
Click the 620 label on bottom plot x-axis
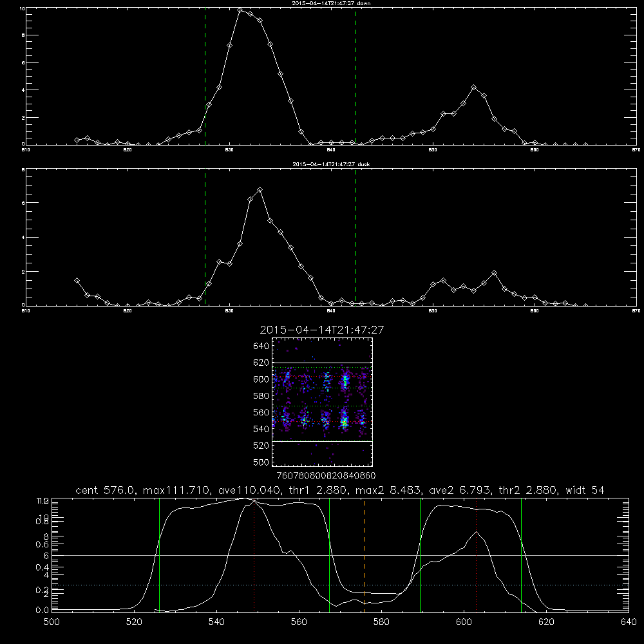point(546,622)
